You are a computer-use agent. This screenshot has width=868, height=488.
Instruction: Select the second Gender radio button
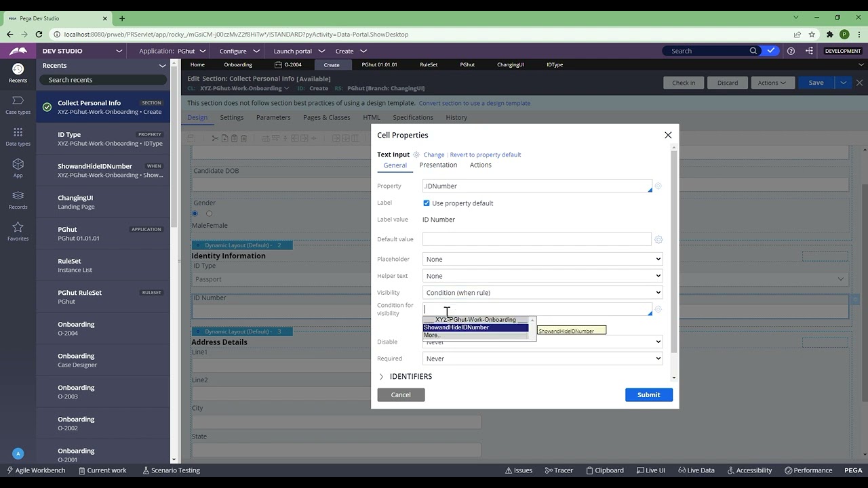(209, 213)
